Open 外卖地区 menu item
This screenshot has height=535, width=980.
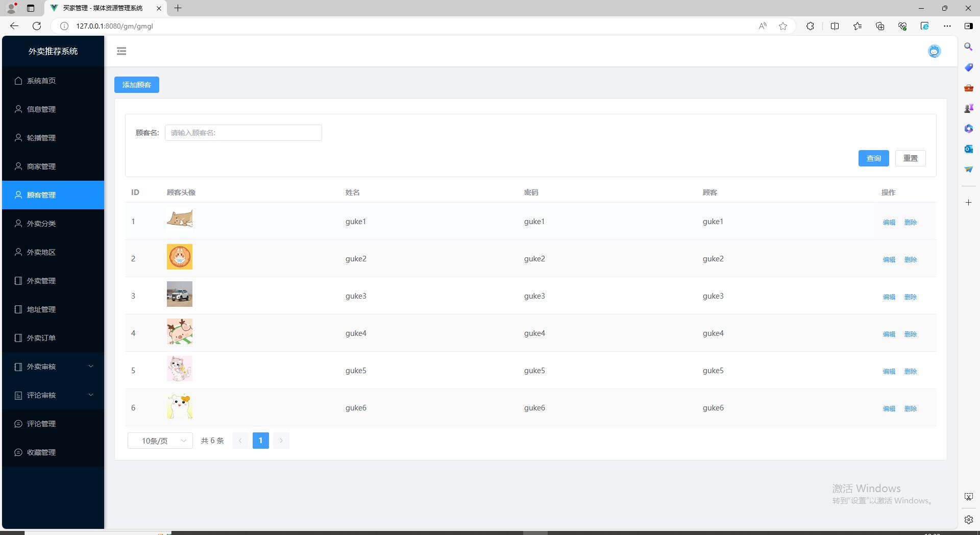pyautogui.click(x=53, y=252)
